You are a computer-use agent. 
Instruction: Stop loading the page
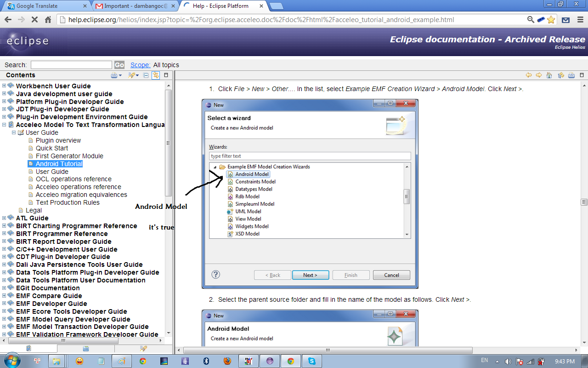pyautogui.click(x=34, y=20)
